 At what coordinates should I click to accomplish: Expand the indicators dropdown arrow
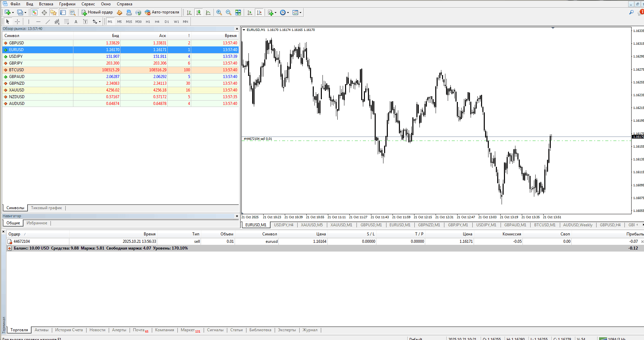pos(275,12)
